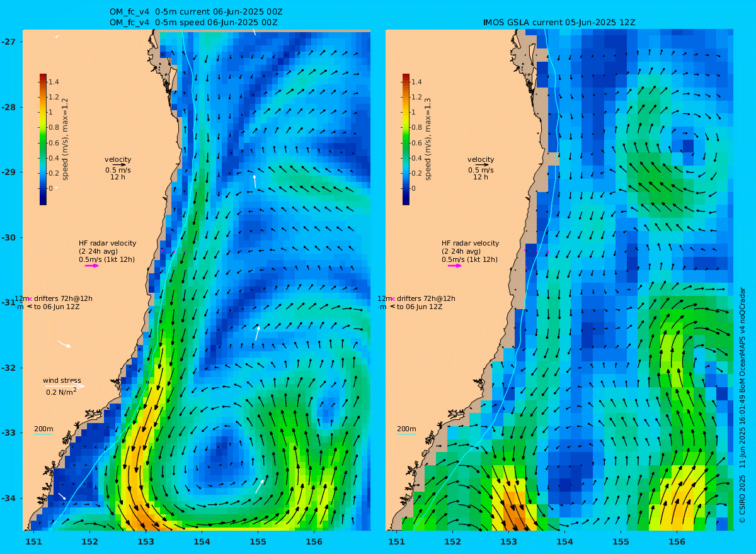The image size is (756, 554).
Task: Click '151' longitude label under right map
Action: pos(396,541)
